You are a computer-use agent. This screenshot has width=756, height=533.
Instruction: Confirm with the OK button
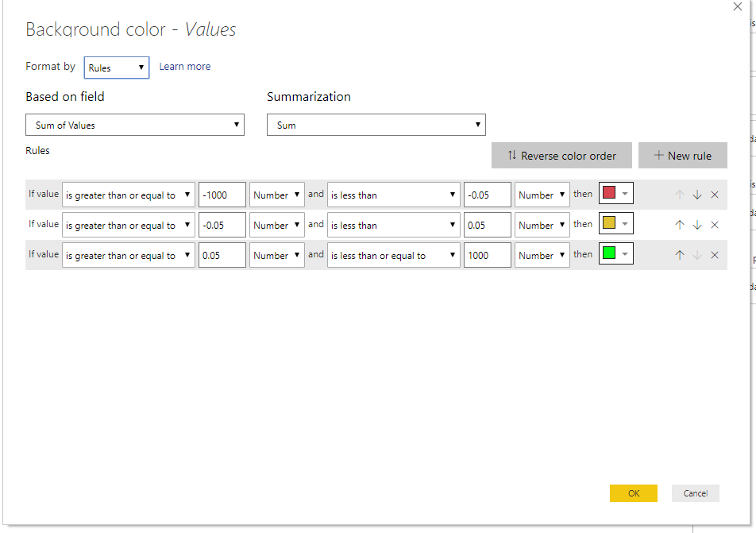(x=634, y=493)
